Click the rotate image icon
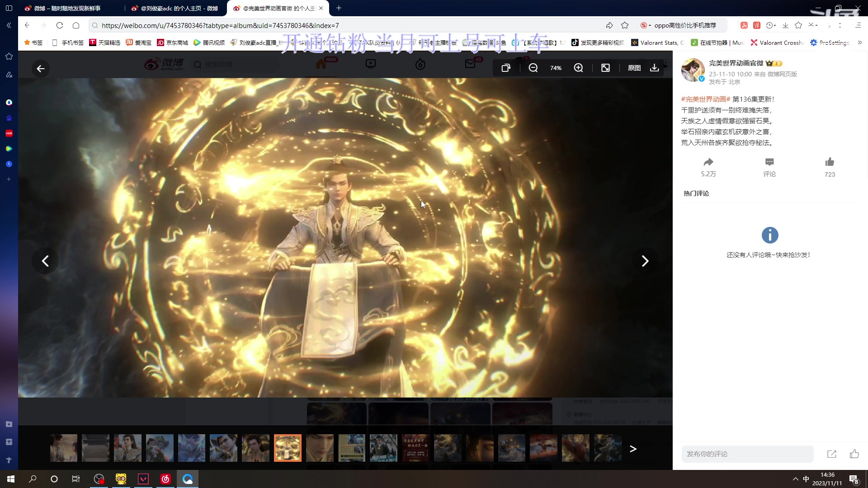868x488 pixels. [506, 68]
